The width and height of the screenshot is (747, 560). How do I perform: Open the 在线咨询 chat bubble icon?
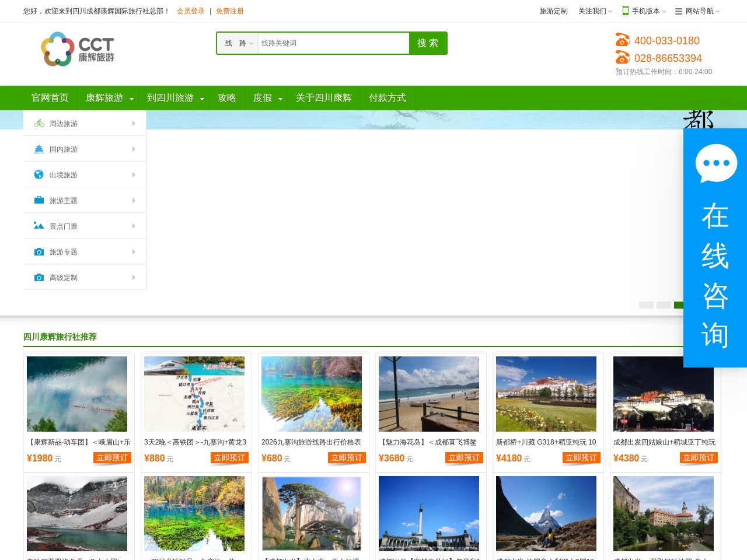coord(716,163)
